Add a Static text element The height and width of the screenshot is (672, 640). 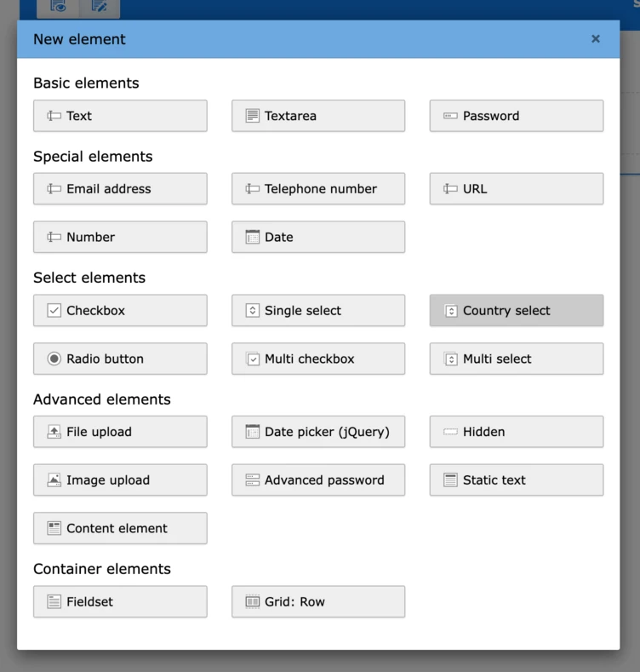[x=517, y=480]
